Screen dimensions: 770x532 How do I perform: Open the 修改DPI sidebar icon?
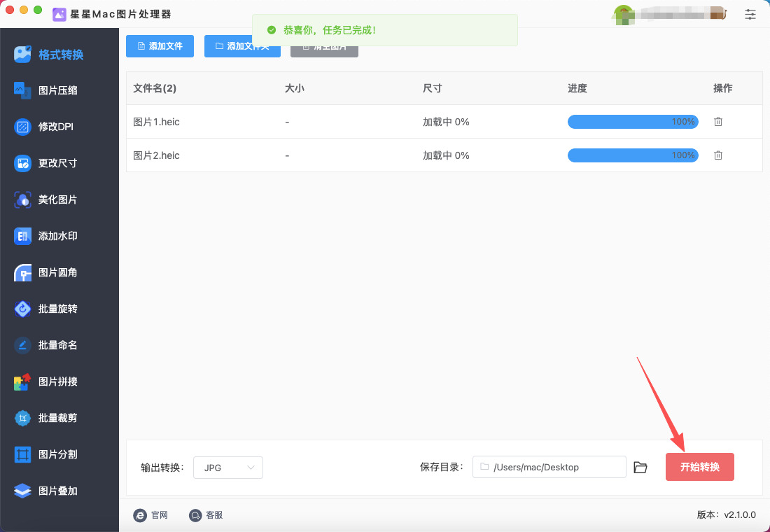[22, 127]
